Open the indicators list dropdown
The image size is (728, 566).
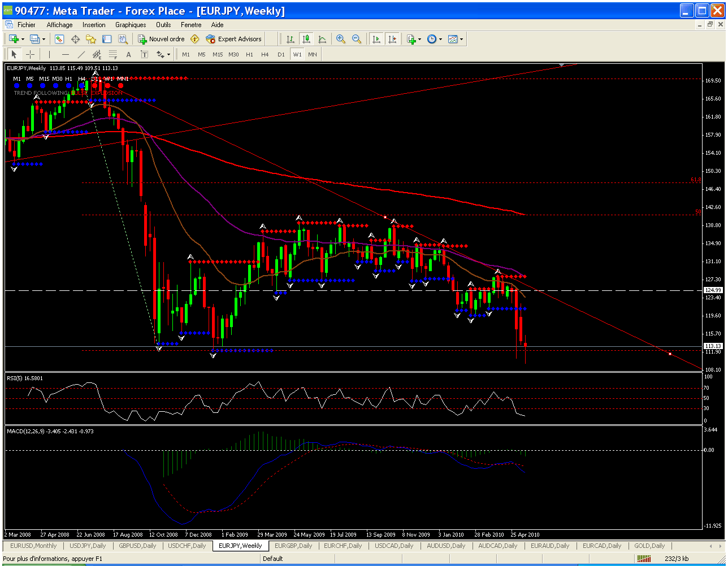coord(413,39)
